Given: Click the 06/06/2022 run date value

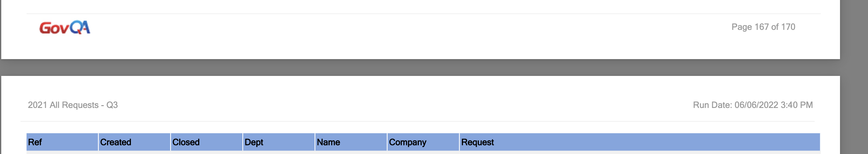Looking at the screenshot, I should tap(756, 105).
